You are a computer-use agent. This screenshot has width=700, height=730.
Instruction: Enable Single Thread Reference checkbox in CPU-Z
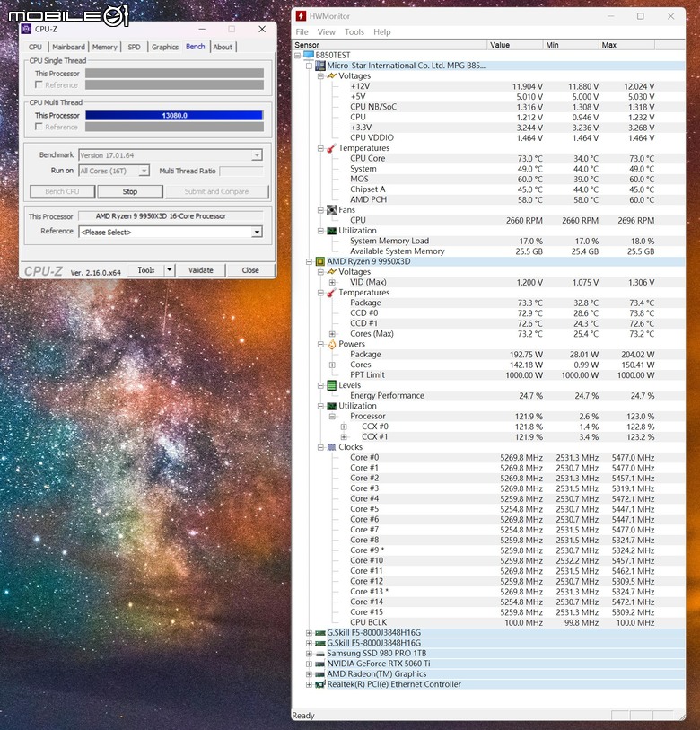click(39, 84)
